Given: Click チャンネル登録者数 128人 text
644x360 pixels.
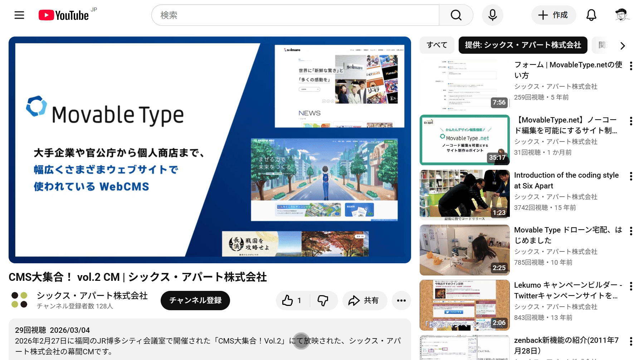Looking at the screenshot, I should coord(75,306).
